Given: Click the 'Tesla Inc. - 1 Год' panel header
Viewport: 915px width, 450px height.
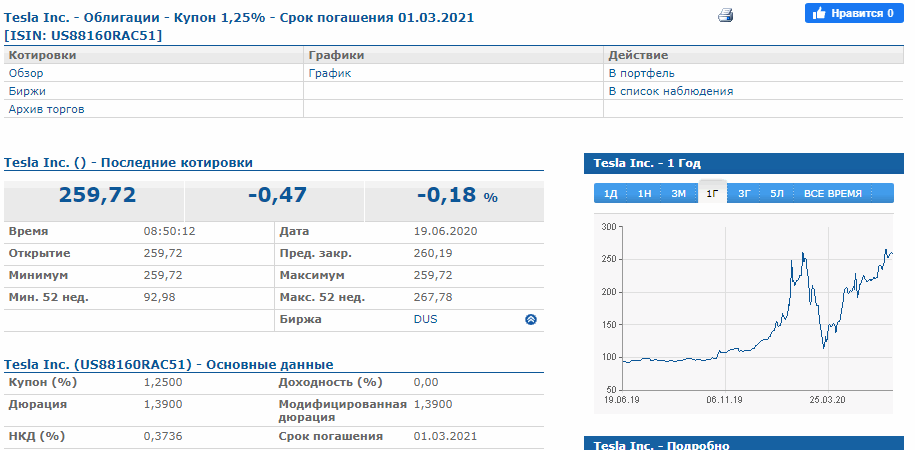Looking at the screenshot, I should click(743, 163).
